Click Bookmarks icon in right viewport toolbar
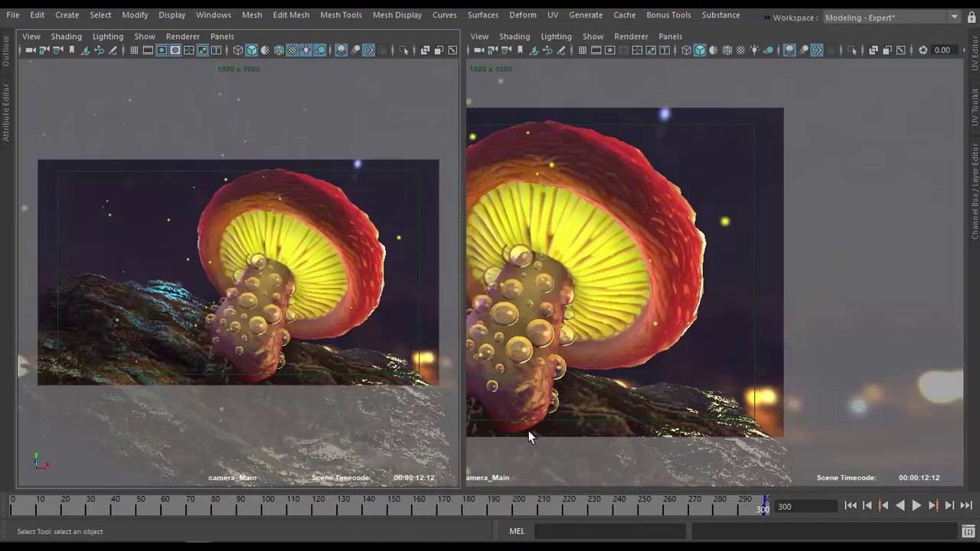This screenshot has height=551, width=980. click(x=521, y=50)
